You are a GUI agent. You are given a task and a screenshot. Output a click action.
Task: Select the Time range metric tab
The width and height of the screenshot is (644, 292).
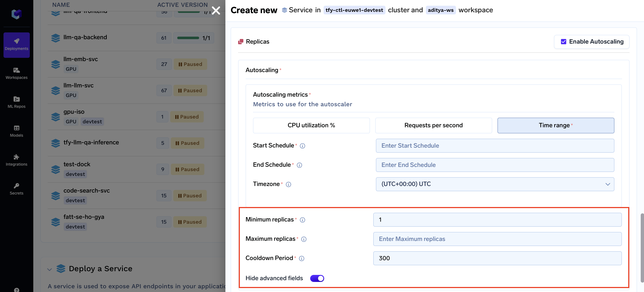point(556,125)
